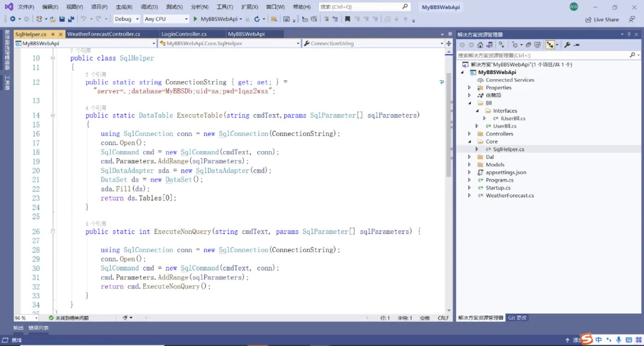Collapse the Bll folder

(469, 103)
